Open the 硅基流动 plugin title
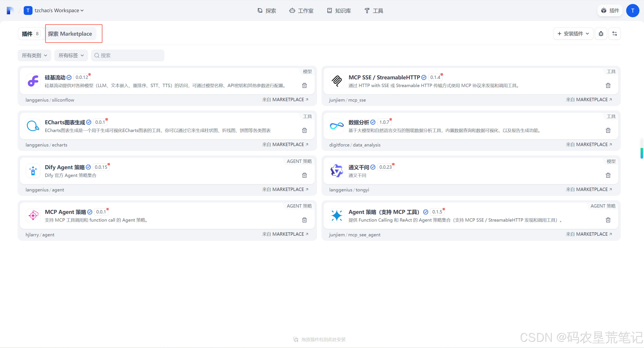This screenshot has height=348, width=644. (55, 77)
